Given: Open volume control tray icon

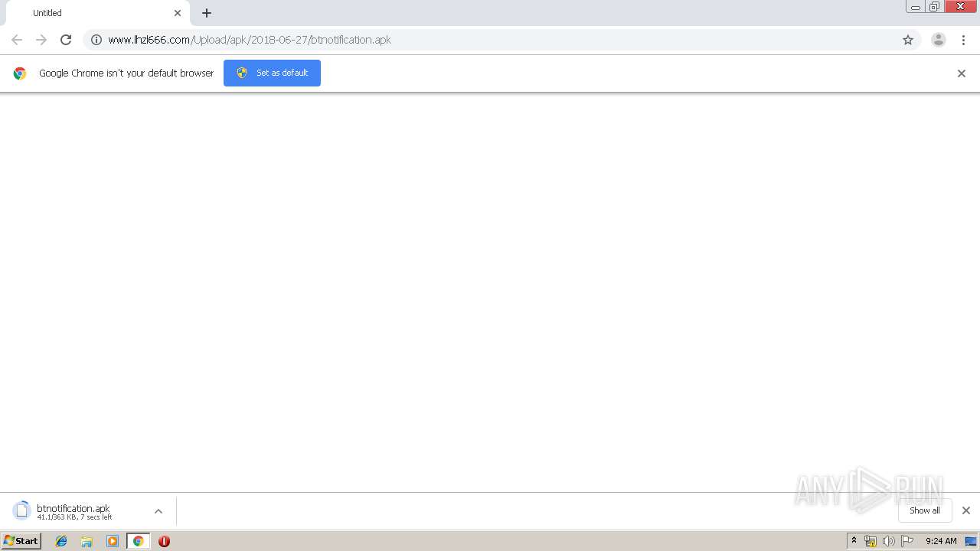Looking at the screenshot, I should click(x=889, y=541).
